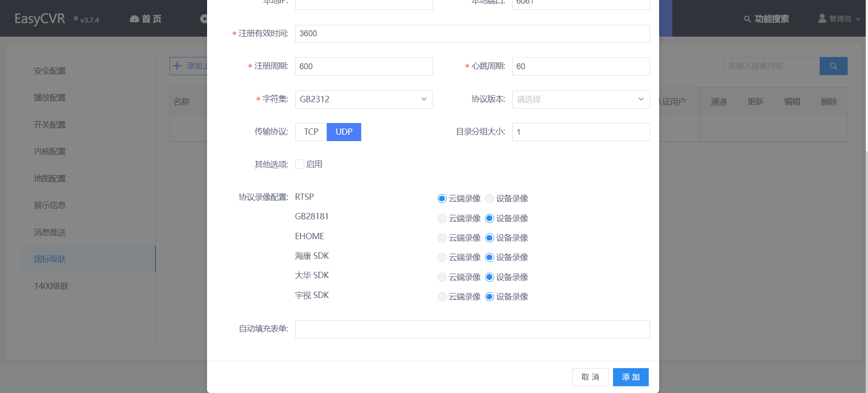
Task: Enable the 其他选项 启用 checkbox
Action: [x=300, y=164]
